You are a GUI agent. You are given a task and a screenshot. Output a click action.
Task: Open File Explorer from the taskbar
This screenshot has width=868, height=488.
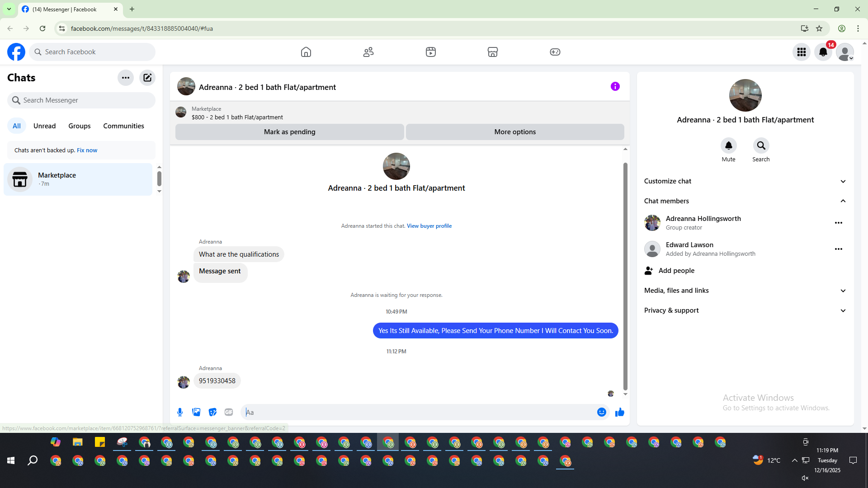click(x=78, y=442)
